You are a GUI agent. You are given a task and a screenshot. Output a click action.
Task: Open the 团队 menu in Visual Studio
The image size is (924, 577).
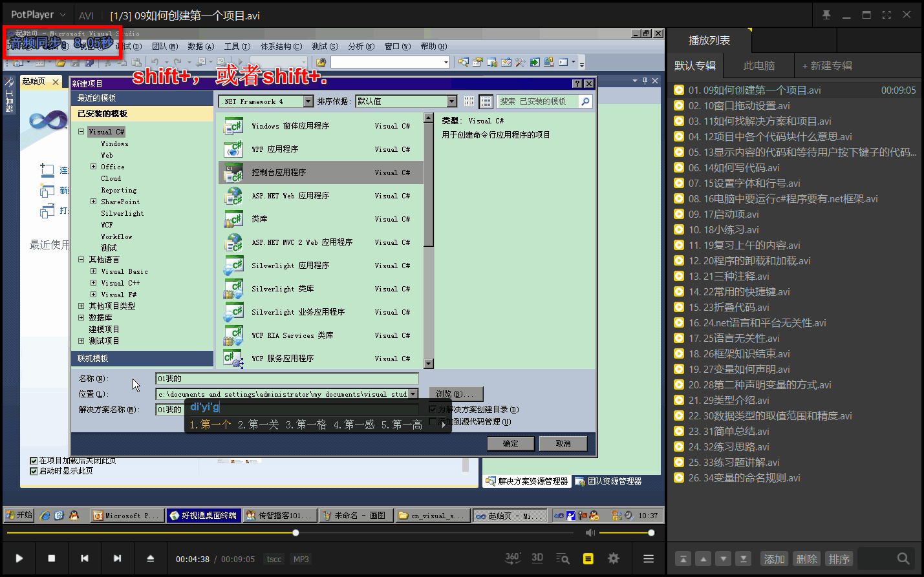coord(164,47)
